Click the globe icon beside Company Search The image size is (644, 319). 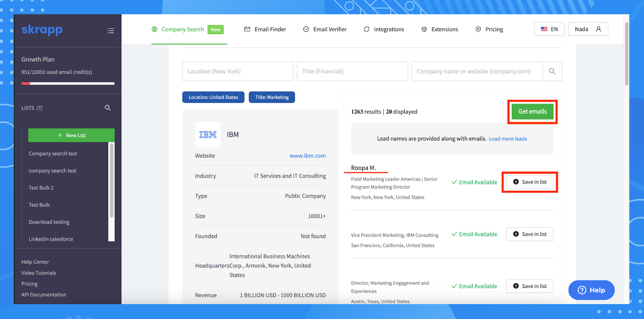pyautogui.click(x=154, y=29)
